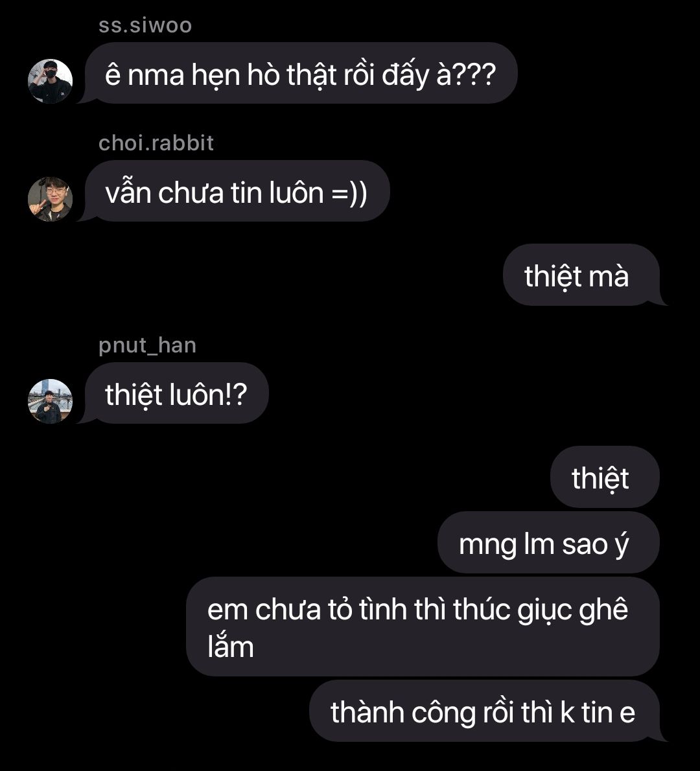700x771 pixels.
Task: Select the received message 'thiệt luôn!?'
Action: (x=176, y=393)
